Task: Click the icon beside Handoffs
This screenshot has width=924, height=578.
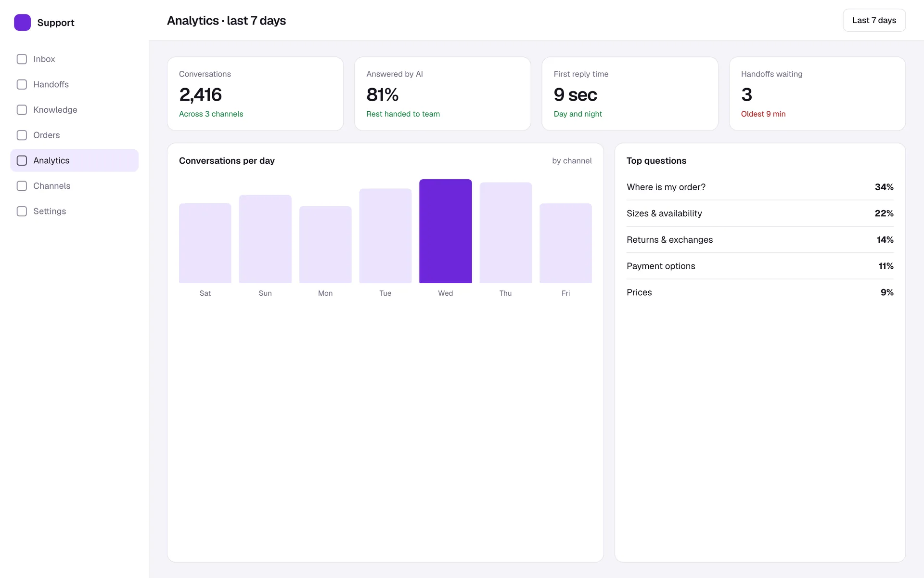Action: pyautogui.click(x=22, y=84)
